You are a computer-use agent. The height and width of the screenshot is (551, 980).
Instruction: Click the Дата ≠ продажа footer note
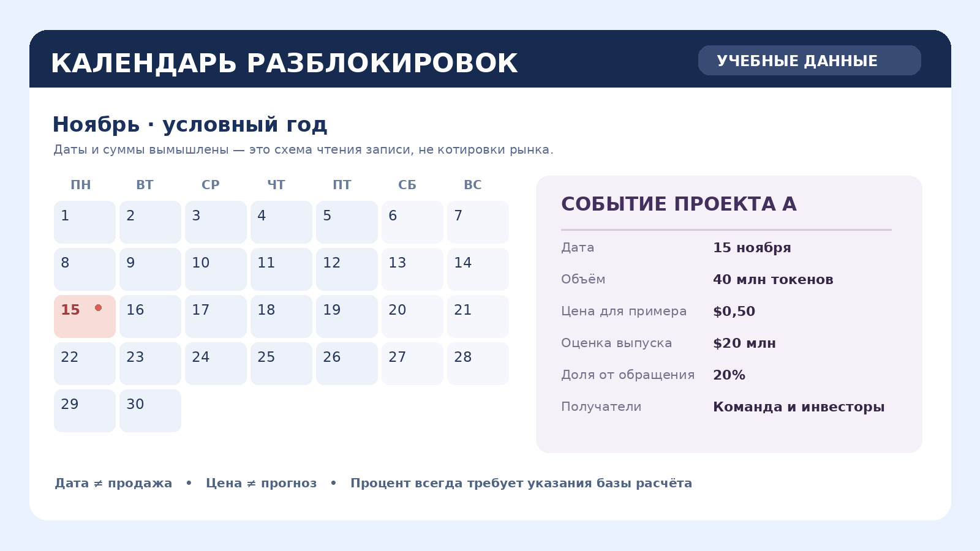(x=113, y=483)
